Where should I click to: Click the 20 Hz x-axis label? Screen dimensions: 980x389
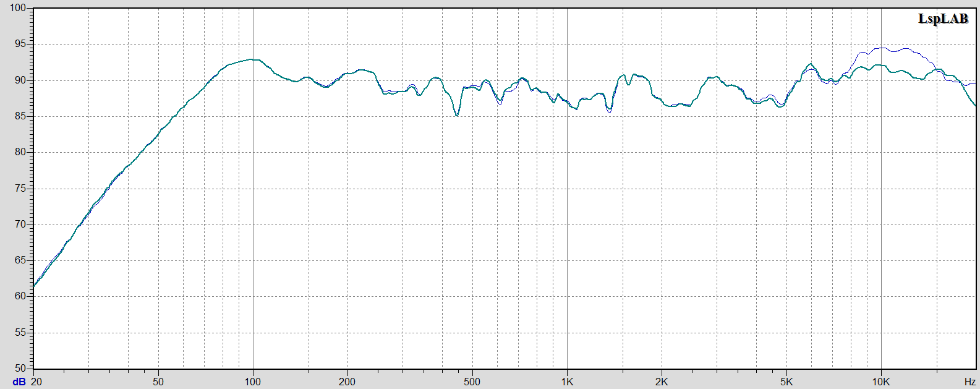click(36, 382)
